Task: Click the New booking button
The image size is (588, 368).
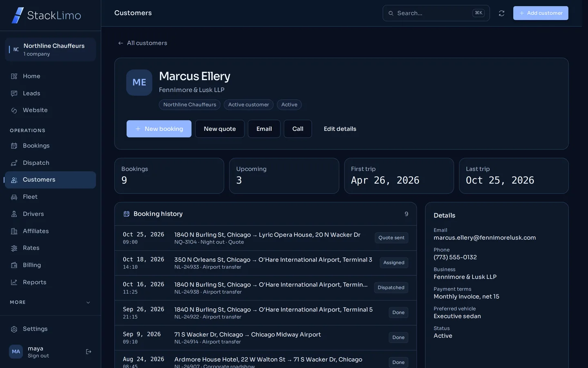Action: pos(159,129)
